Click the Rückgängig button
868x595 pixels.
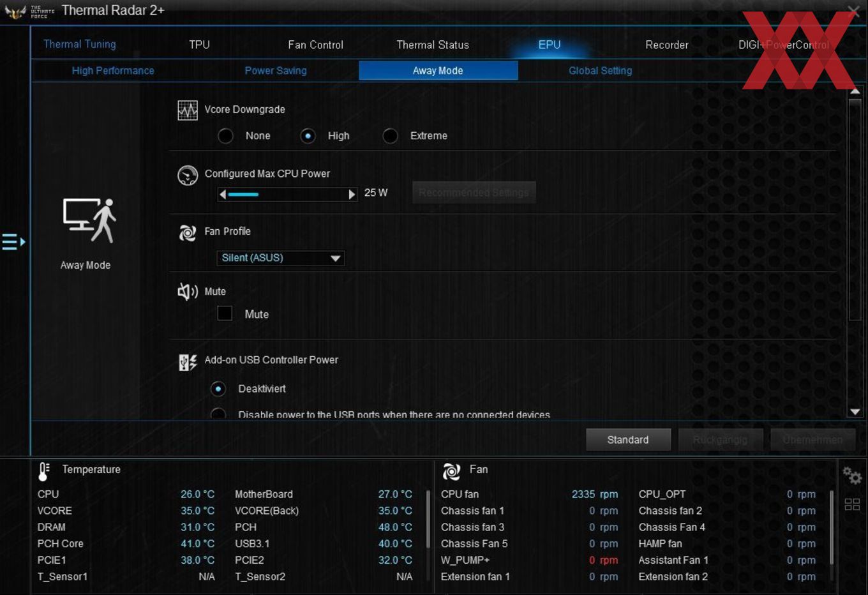[721, 440]
